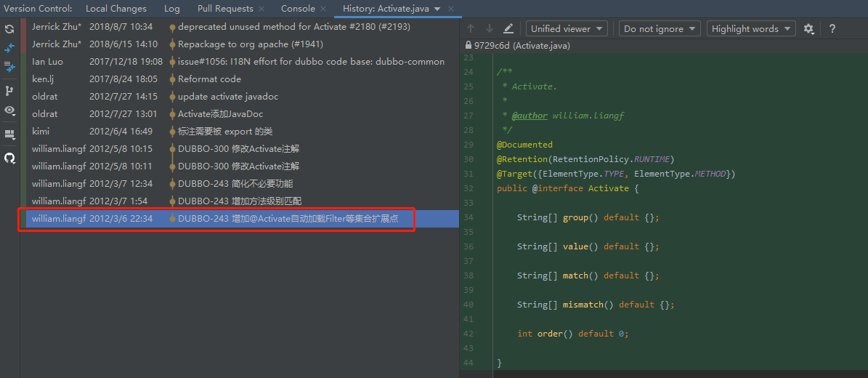Click the collapse/diff arrows icon below Refresh

[9, 48]
